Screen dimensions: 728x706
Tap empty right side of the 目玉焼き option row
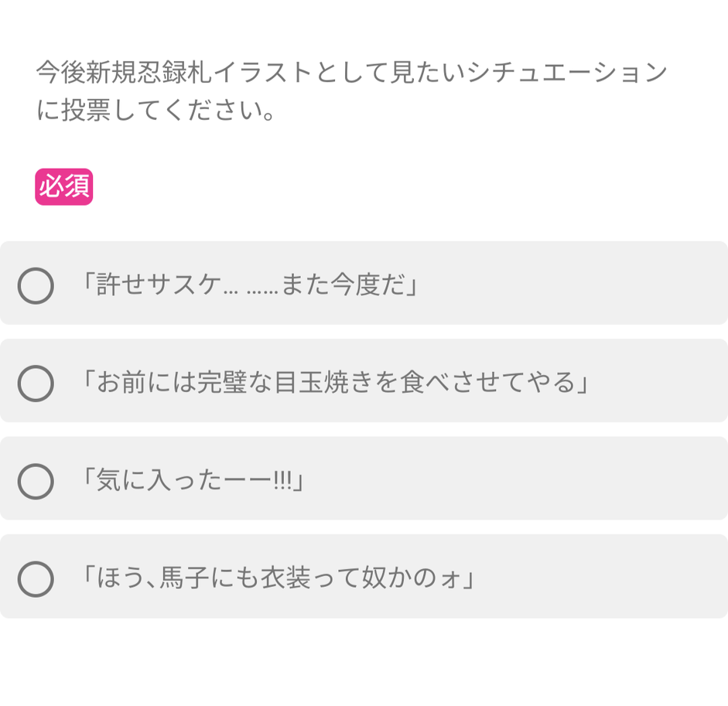coord(658,383)
